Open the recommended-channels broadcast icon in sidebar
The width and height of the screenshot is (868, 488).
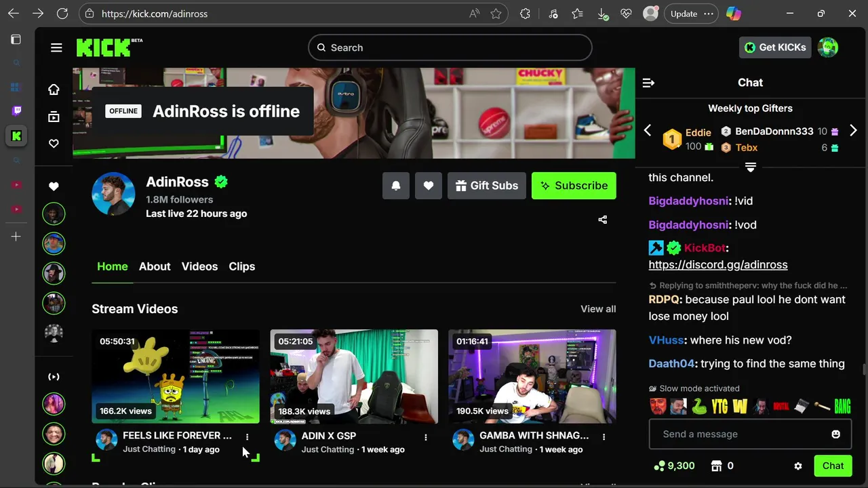coord(54,377)
